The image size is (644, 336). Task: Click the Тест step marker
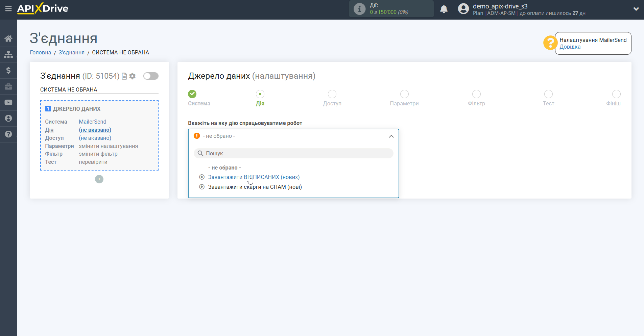548,94
